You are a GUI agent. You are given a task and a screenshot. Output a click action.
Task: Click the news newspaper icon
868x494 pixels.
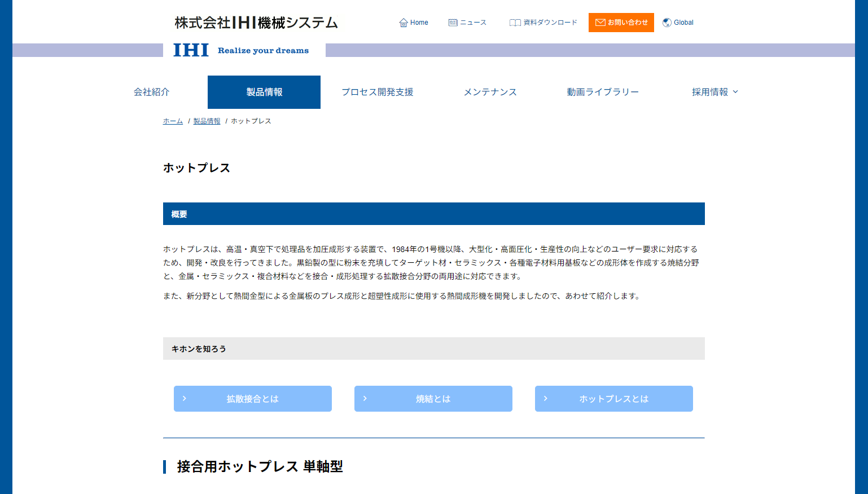[x=453, y=23]
